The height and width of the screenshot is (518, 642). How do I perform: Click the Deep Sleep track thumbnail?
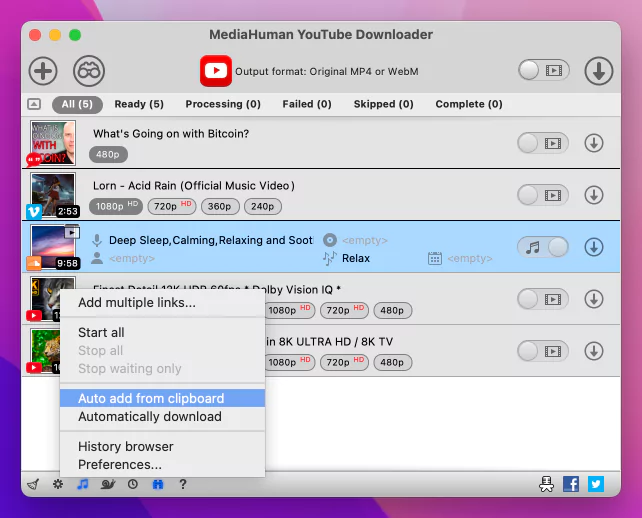(x=53, y=247)
